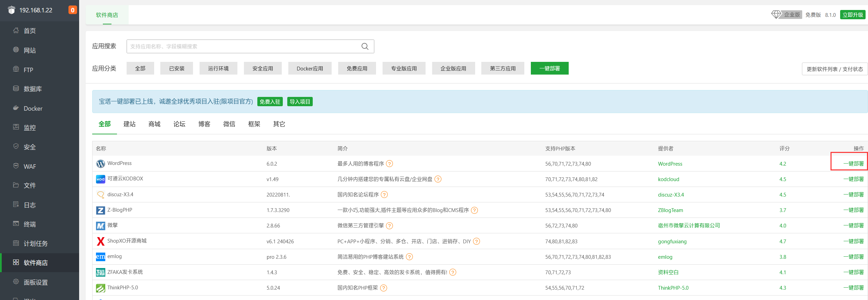Open the 首页 home icon in sidebar
The width and height of the screenshot is (868, 300).
pyautogui.click(x=16, y=30)
